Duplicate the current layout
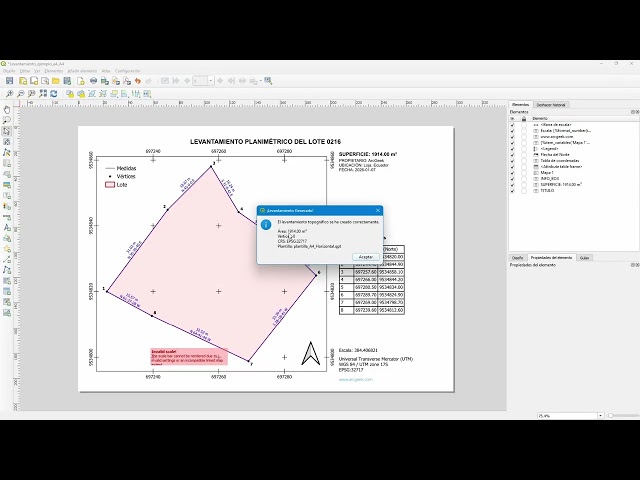 click(34, 81)
